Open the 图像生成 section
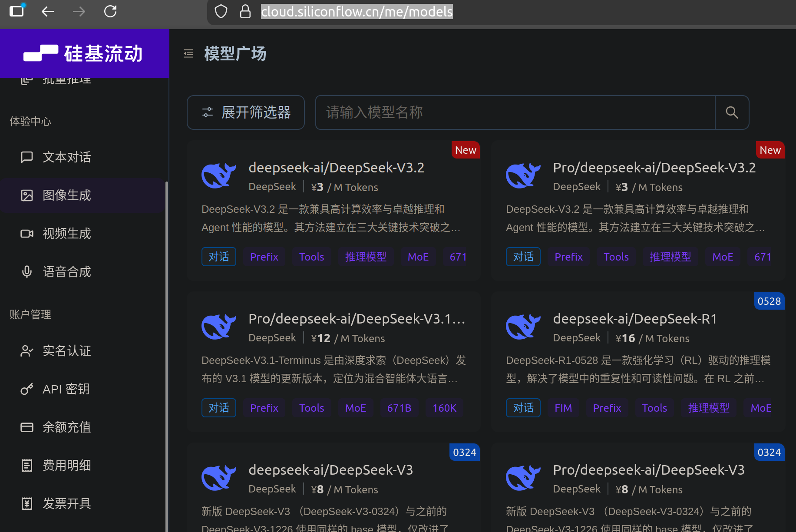Viewport: 796px width, 532px height. 66,195
